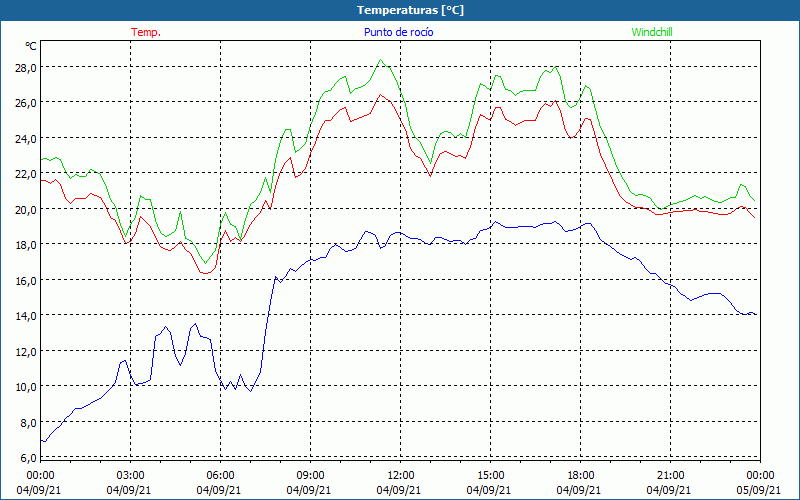The image size is (800, 500).
Task: Click the 12,0 y-axis value
Action: pos(26,351)
